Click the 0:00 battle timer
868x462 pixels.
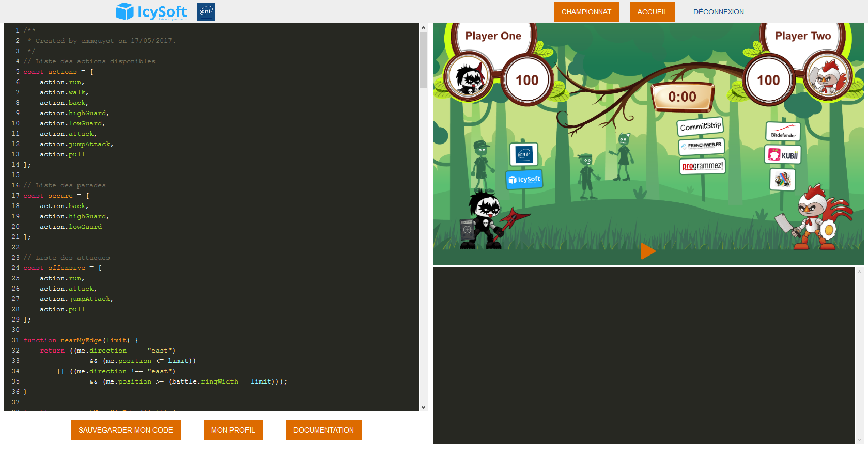click(x=682, y=97)
